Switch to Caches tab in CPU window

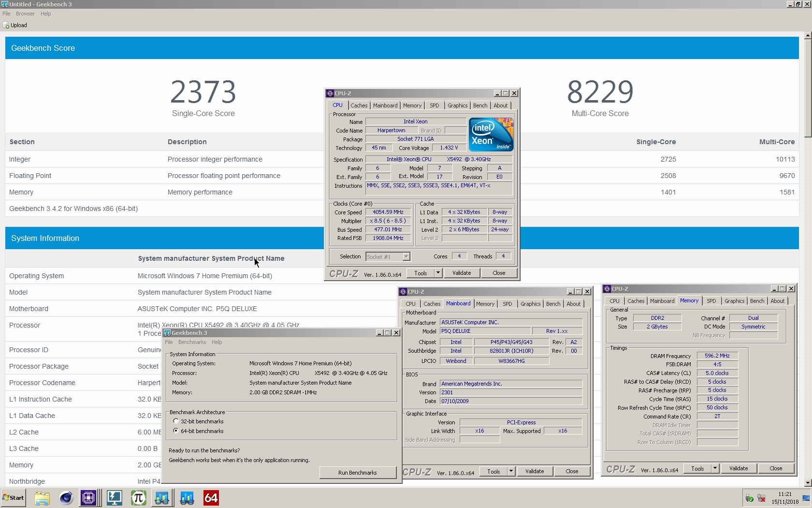[359, 105]
